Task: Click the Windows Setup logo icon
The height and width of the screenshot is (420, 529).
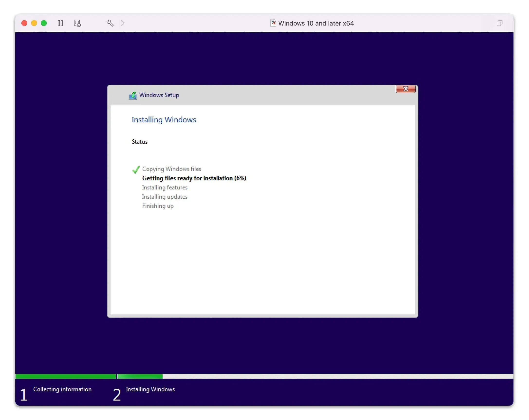Action: (x=133, y=95)
